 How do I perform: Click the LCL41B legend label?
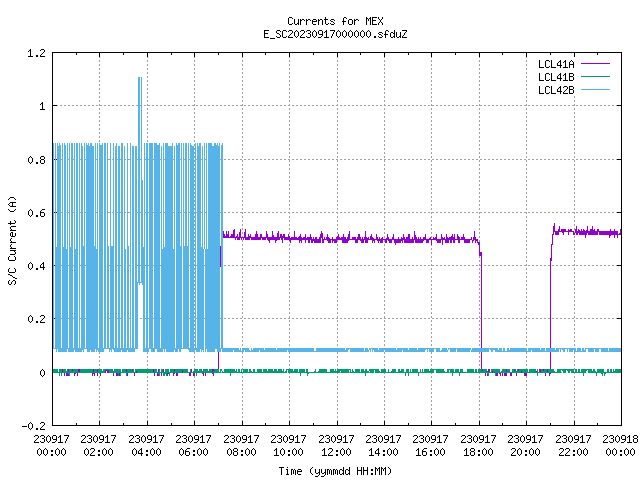[556, 77]
